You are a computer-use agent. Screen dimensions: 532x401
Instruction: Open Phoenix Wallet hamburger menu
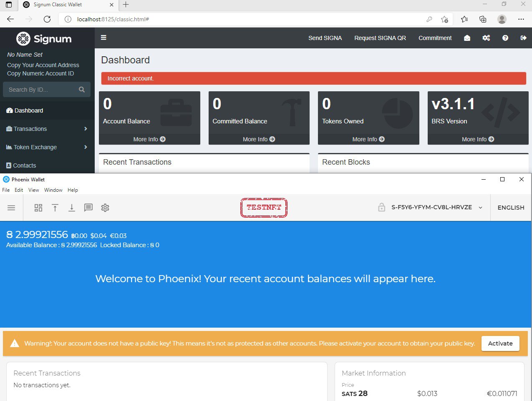point(11,208)
